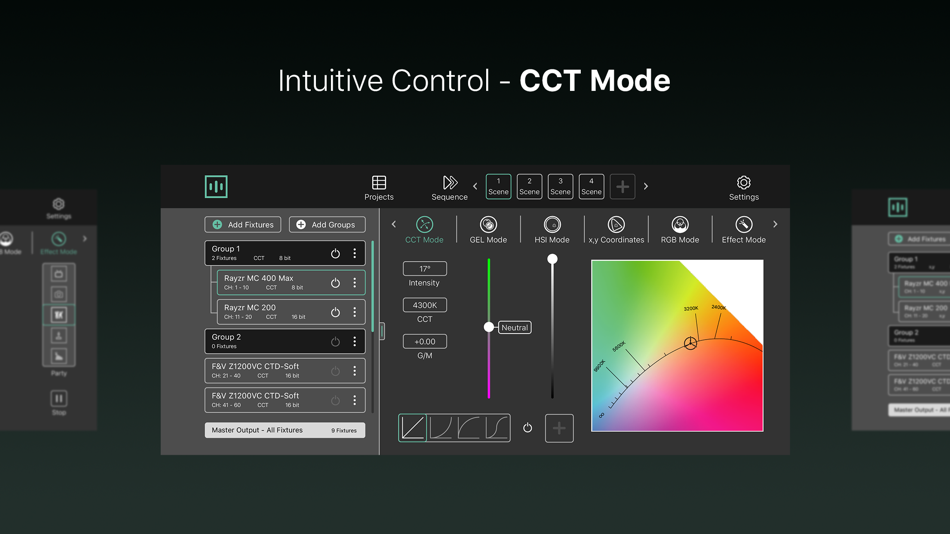Click the plus button below sliders
The width and height of the screenshot is (950, 534).
(x=559, y=428)
